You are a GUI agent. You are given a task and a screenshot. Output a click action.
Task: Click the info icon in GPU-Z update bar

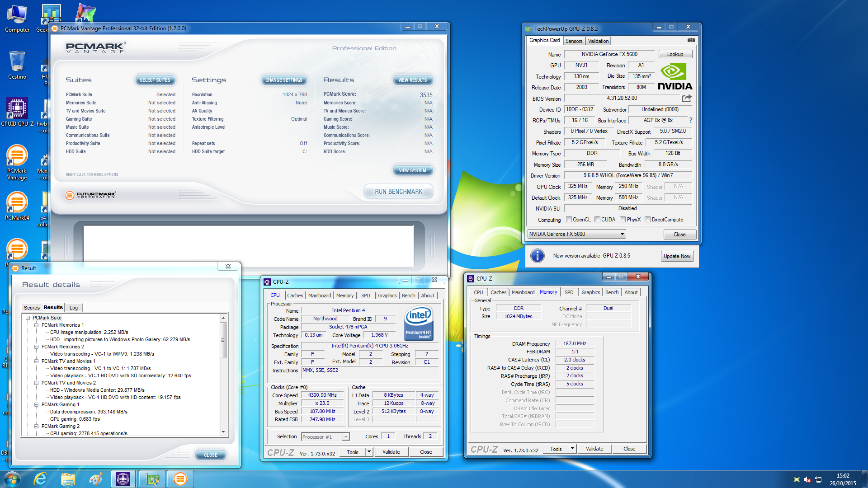537,256
